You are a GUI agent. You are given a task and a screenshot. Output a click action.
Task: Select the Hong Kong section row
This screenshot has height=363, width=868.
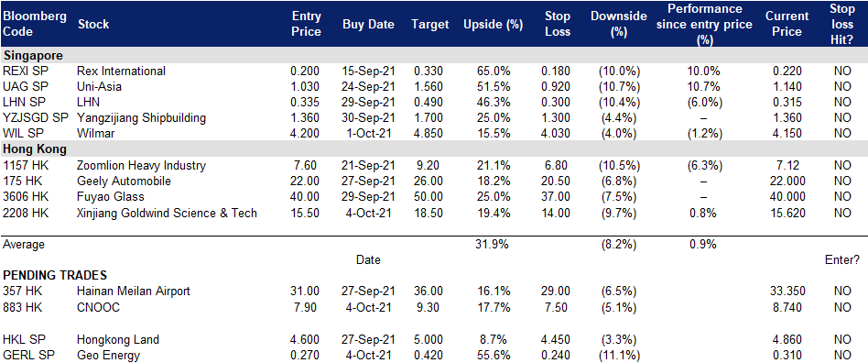pyautogui.click(x=434, y=149)
